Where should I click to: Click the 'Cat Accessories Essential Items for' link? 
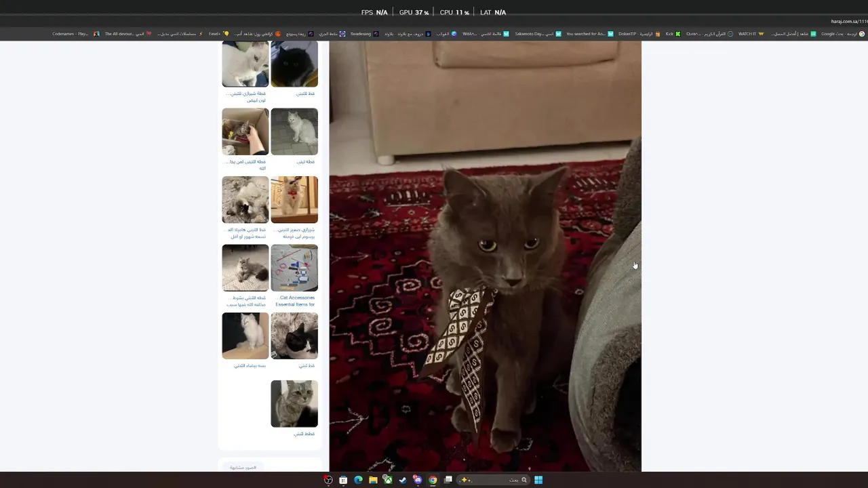click(x=295, y=301)
